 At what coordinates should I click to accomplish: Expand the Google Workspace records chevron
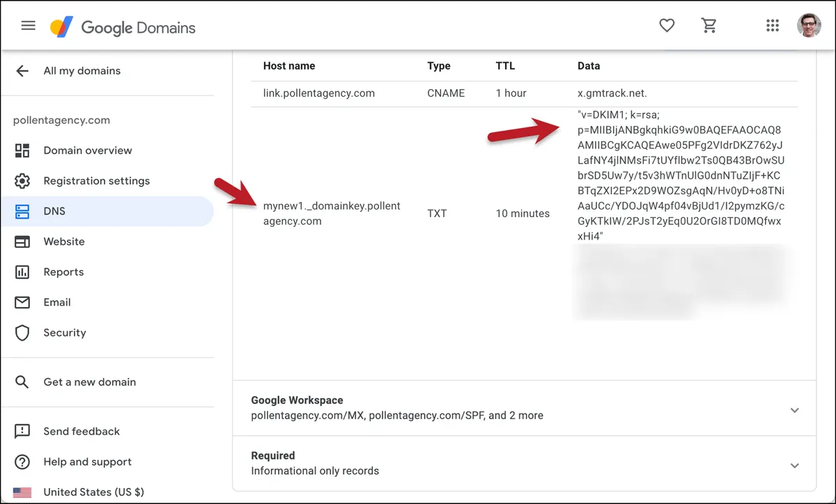click(795, 410)
